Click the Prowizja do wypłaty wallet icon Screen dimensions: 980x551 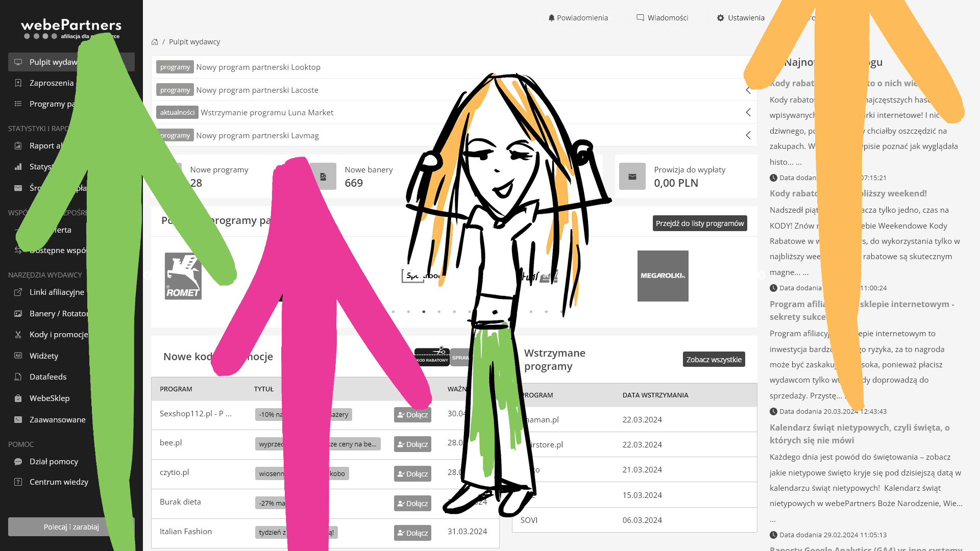click(x=632, y=177)
